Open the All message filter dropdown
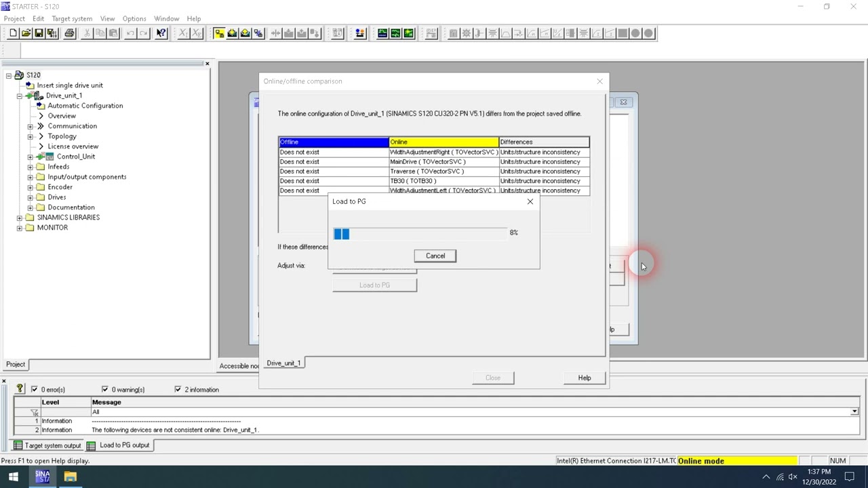 pos(854,412)
